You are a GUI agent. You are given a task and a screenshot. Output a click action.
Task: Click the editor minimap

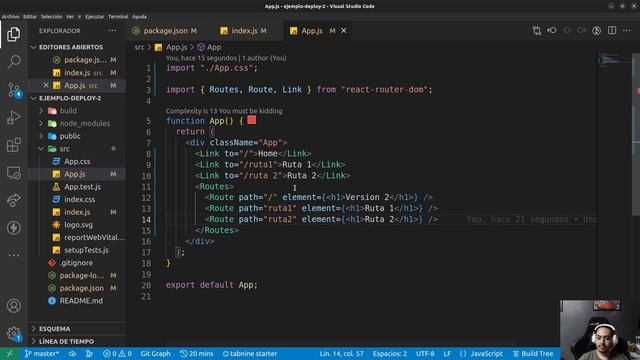tap(614, 60)
